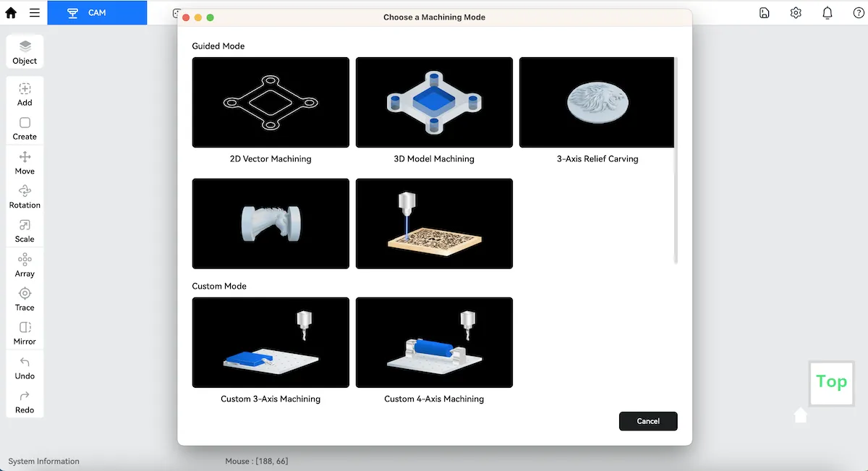This screenshot has width=868, height=471.
Task: Pick Custom 4-Axis Machining mode
Action: [x=434, y=343]
